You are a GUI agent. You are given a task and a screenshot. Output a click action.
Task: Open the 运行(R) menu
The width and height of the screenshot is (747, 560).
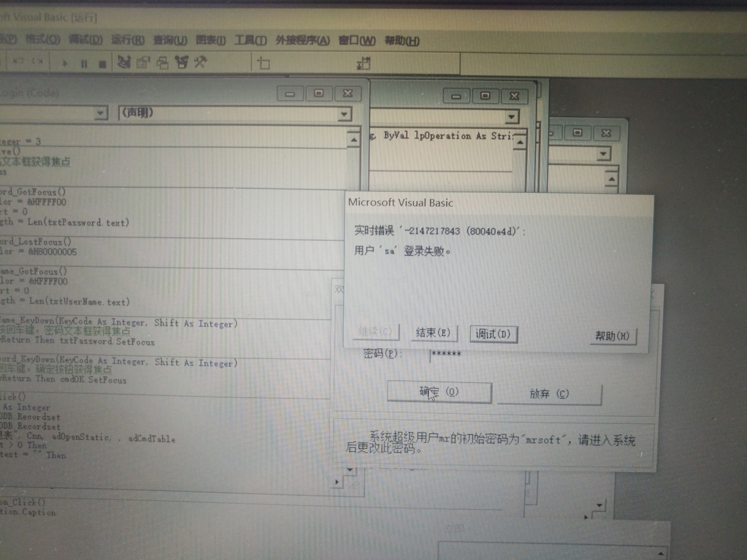pos(127,39)
